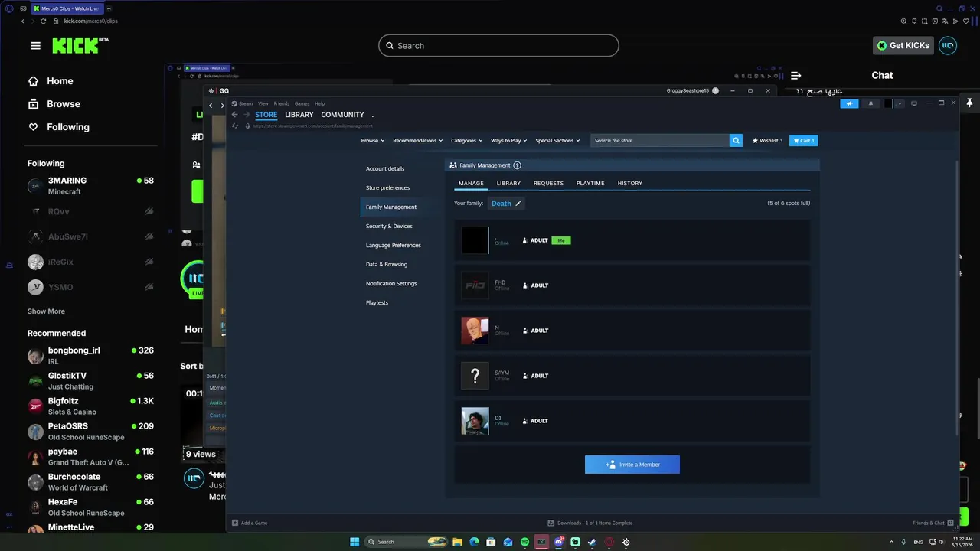Open PetaOSRS recommended channel

90,432
